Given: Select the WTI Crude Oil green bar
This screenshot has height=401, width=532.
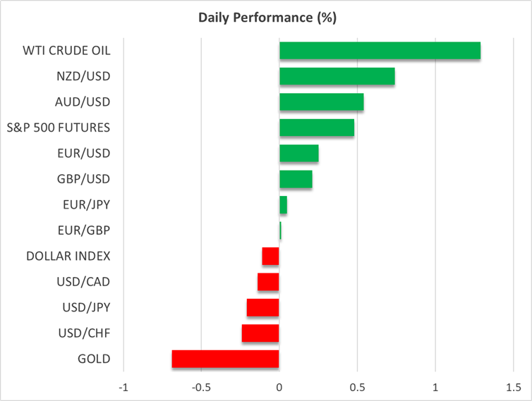Looking at the screenshot, I should point(380,51).
